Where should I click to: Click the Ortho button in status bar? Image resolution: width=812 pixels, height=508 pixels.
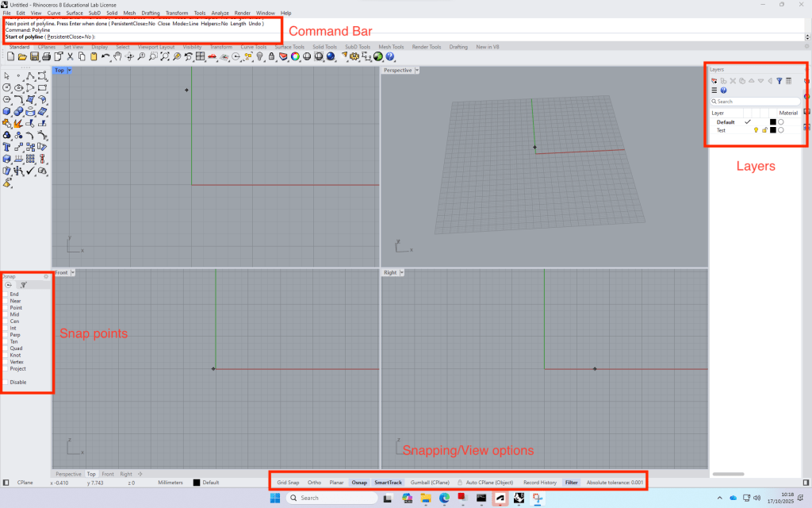tap(315, 482)
